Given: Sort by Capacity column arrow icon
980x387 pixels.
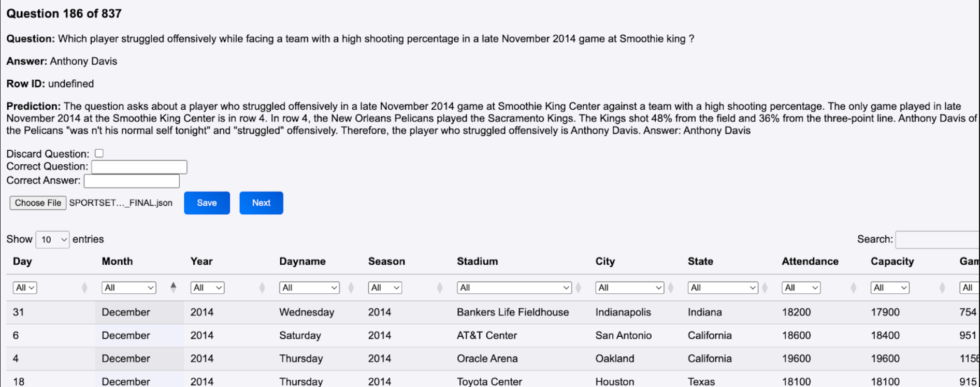Looking at the screenshot, I should pyautogui.click(x=942, y=288).
